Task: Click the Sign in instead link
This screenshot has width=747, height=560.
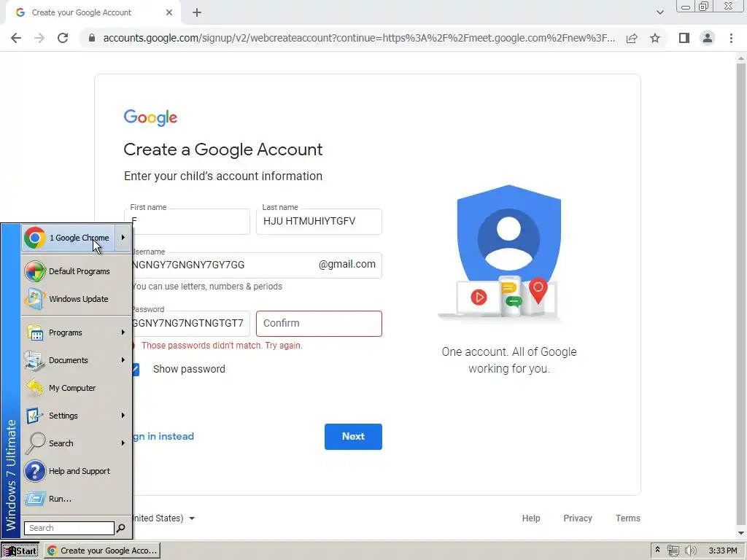Action: point(163,437)
